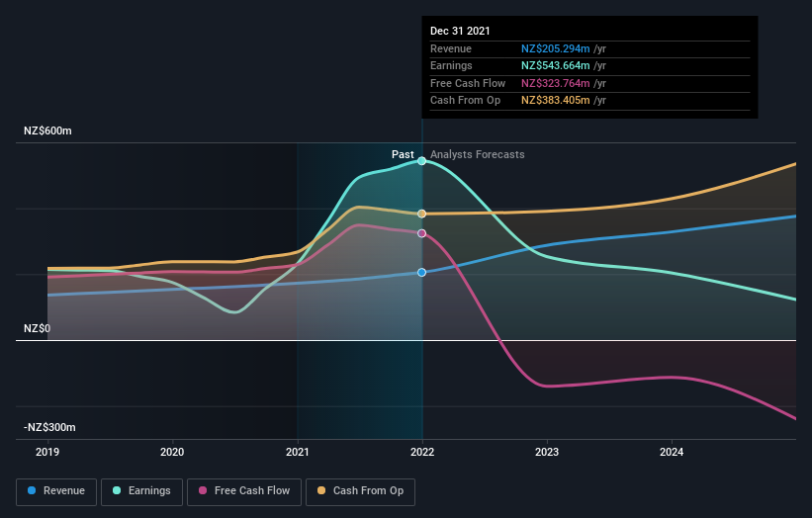This screenshot has height=518, width=812.
Task: Select the Cash From Op point at 2022
Action: coord(422,214)
